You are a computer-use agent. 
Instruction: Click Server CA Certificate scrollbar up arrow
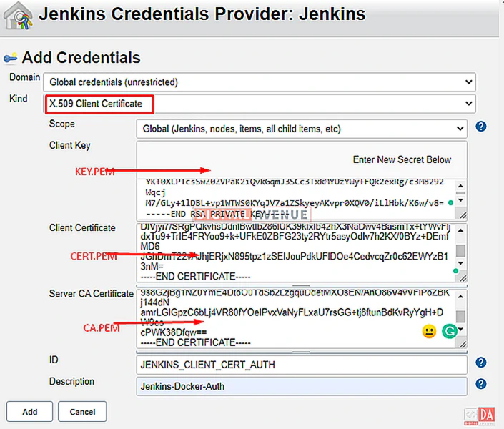pyautogui.click(x=460, y=296)
